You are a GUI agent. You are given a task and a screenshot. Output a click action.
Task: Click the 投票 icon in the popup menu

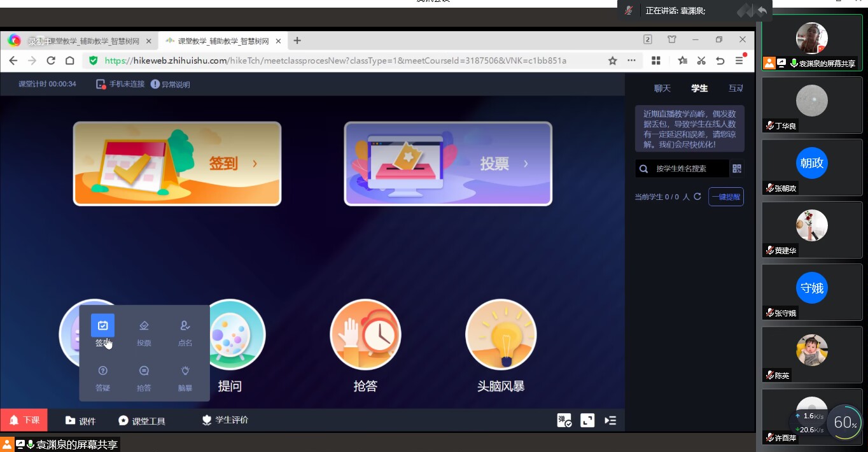(144, 326)
